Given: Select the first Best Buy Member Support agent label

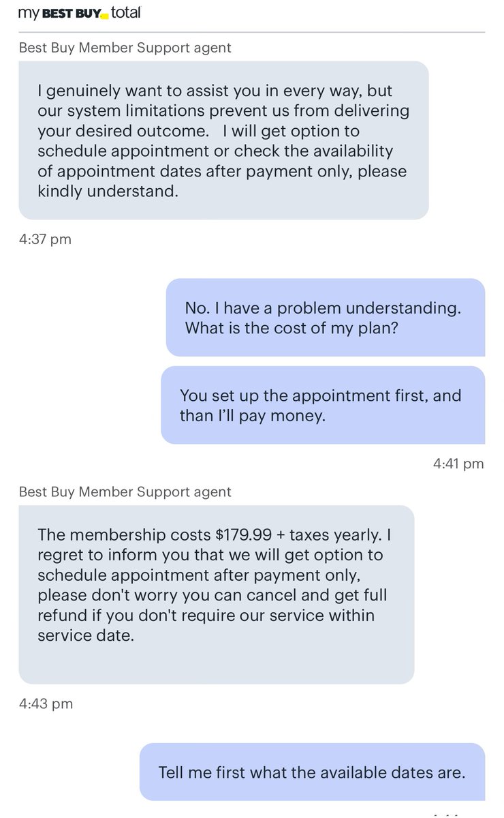Looking at the screenshot, I should [x=125, y=48].
